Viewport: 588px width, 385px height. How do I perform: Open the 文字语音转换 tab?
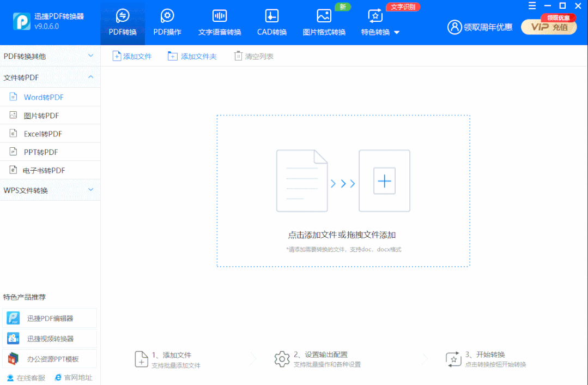click(220, 22)
